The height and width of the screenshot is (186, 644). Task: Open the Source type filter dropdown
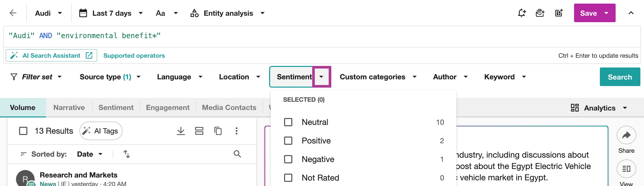coord(110,77)
